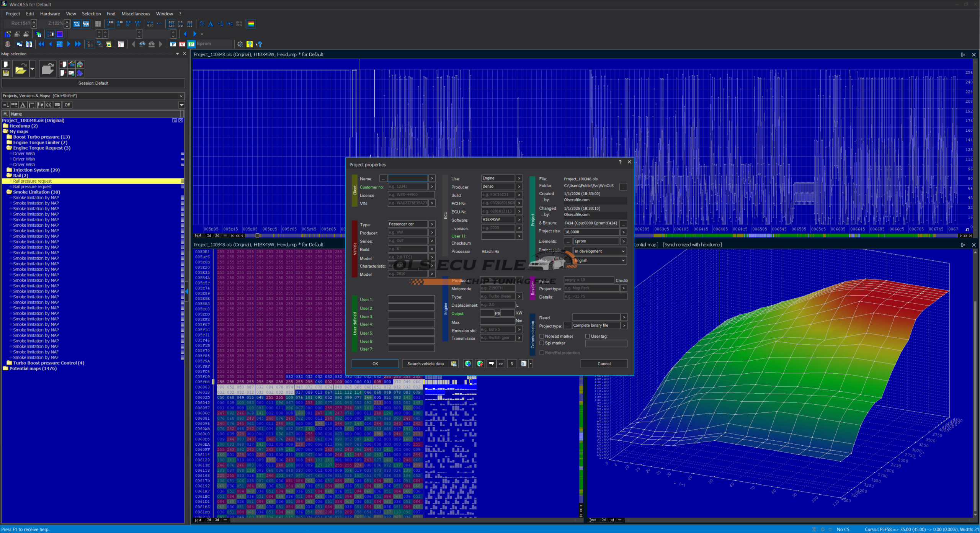Click the percent difference display icon
This screenshot has width=980, height=533.
click(x=202, y=24)
